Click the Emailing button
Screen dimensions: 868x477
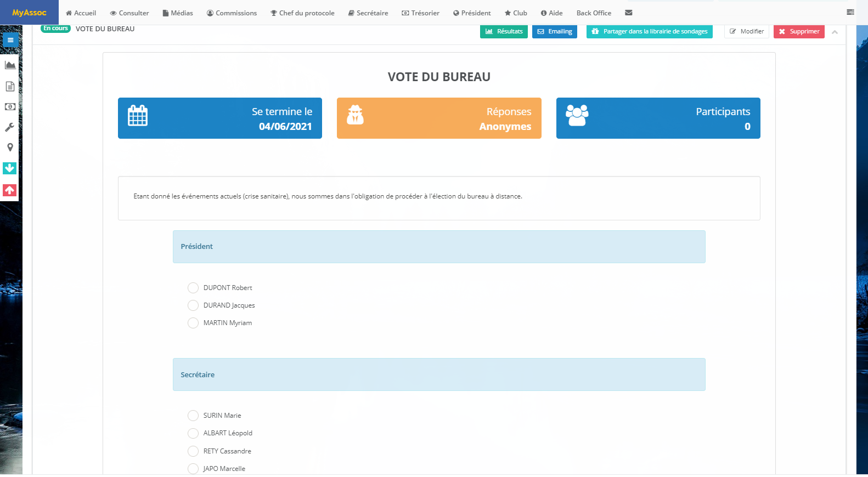coord(555,31)
